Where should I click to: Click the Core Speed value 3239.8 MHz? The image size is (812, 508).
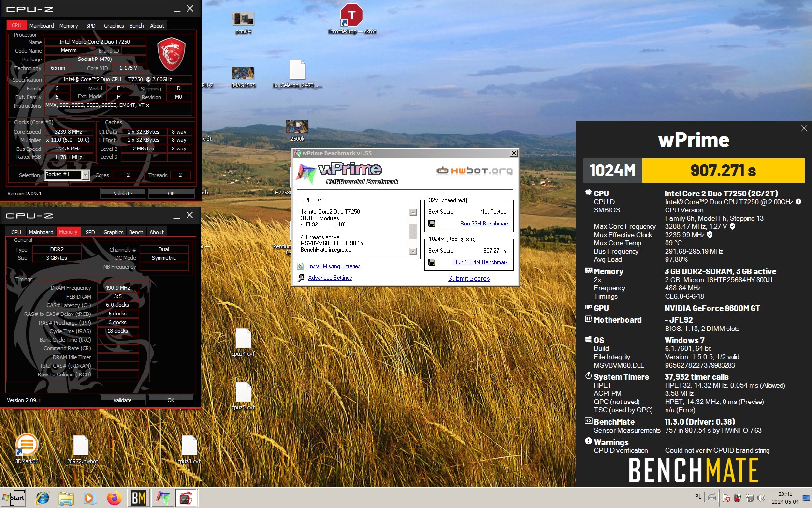pyautogui.click(x=68, y=132)
